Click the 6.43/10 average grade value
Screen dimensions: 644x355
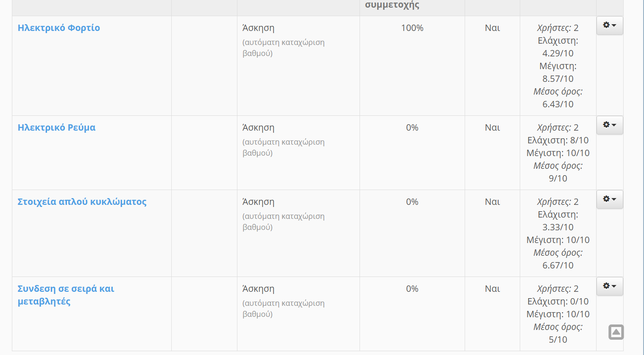point(558,104)
